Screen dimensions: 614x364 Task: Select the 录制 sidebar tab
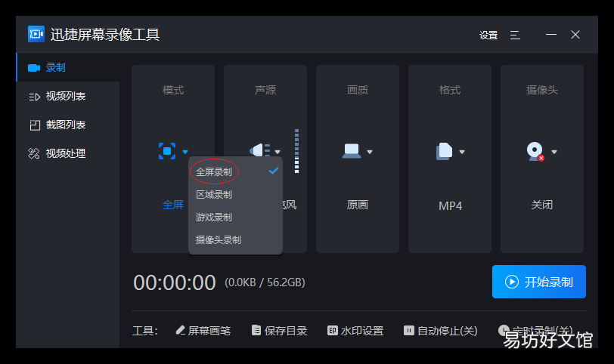(x=68, y=67)
